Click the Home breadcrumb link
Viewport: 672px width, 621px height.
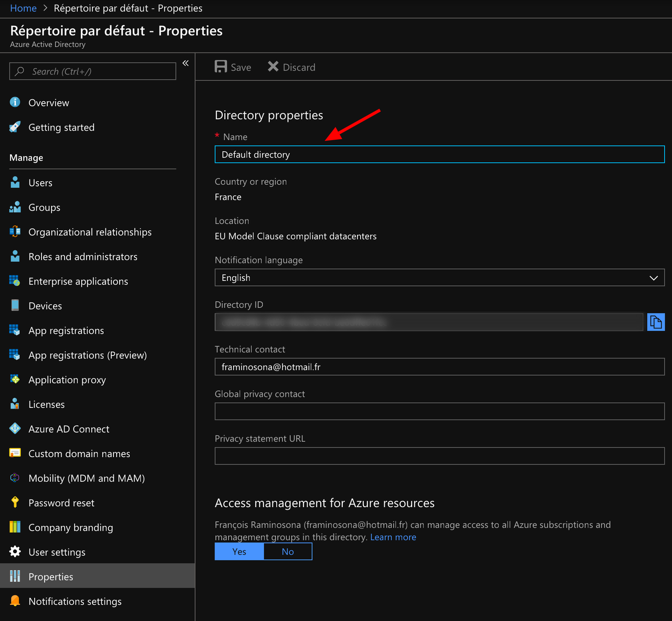(x=24, y=8)
